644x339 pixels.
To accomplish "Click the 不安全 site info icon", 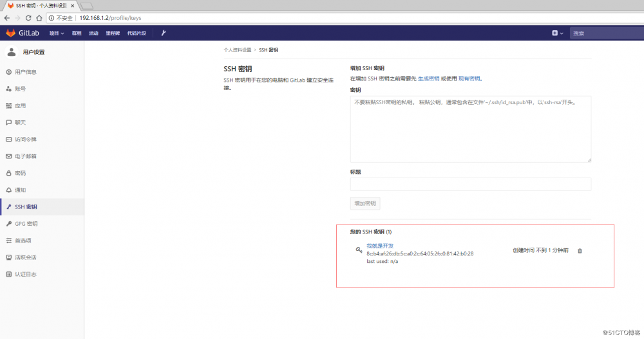I will click(52, 18).
